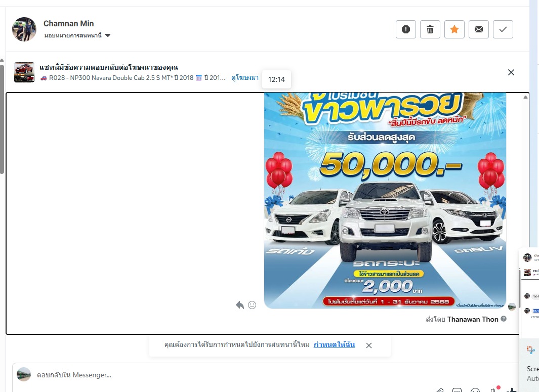Open emoji picker in reply toolbar

(x=475, y=390)
